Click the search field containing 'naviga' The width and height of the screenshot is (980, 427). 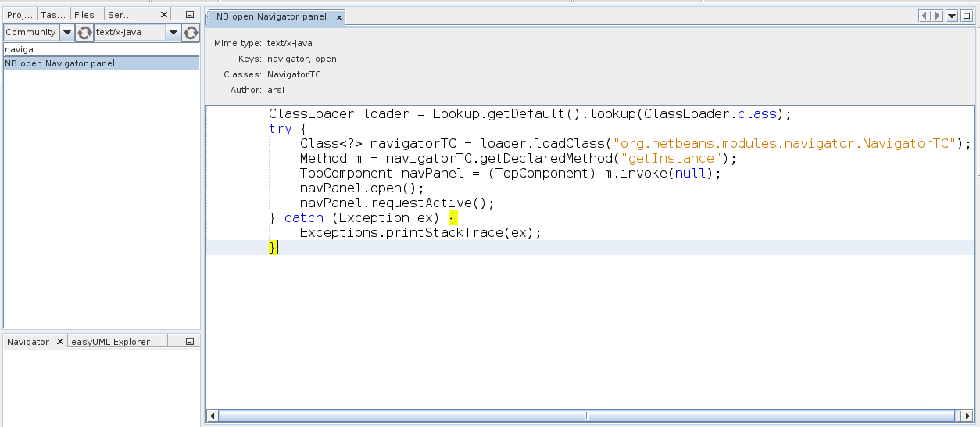point(102,49)
